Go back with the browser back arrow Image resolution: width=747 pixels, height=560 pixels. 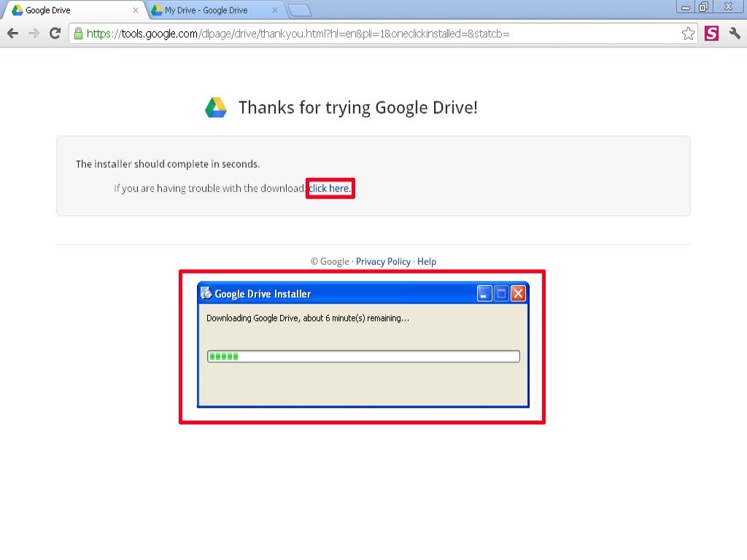point(13,34)
